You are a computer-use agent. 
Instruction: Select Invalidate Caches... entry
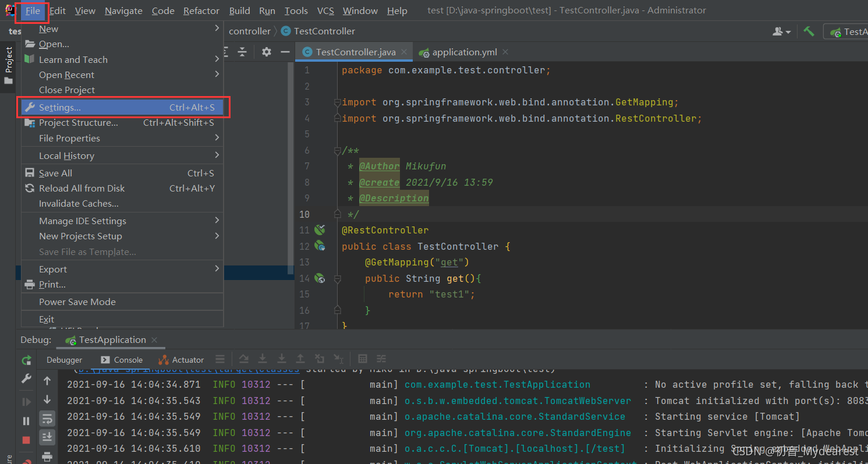[x=122, y=204]
